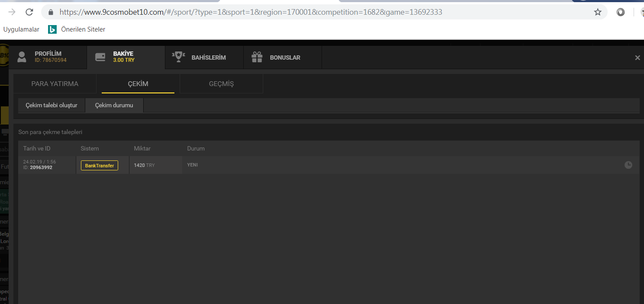The width and height of the screenshot is (644, 304).
Task: Close the account panel with X
Action: pos(637,58)
